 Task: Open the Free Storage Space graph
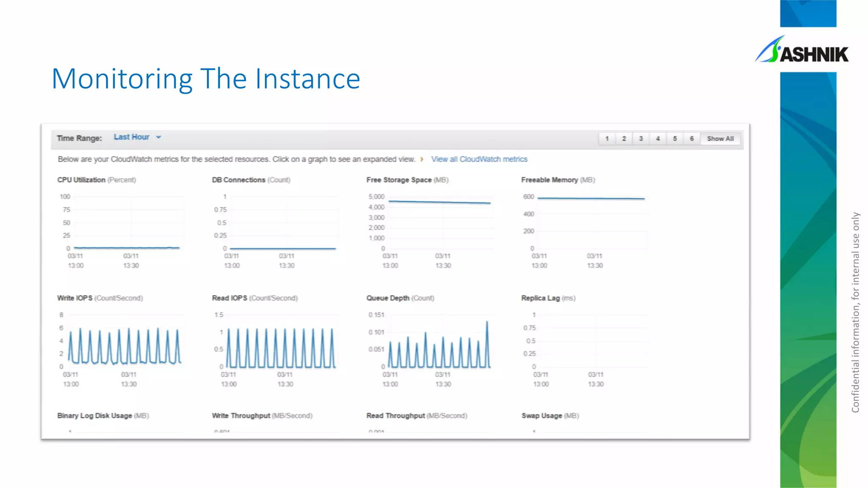coord(431,231)
